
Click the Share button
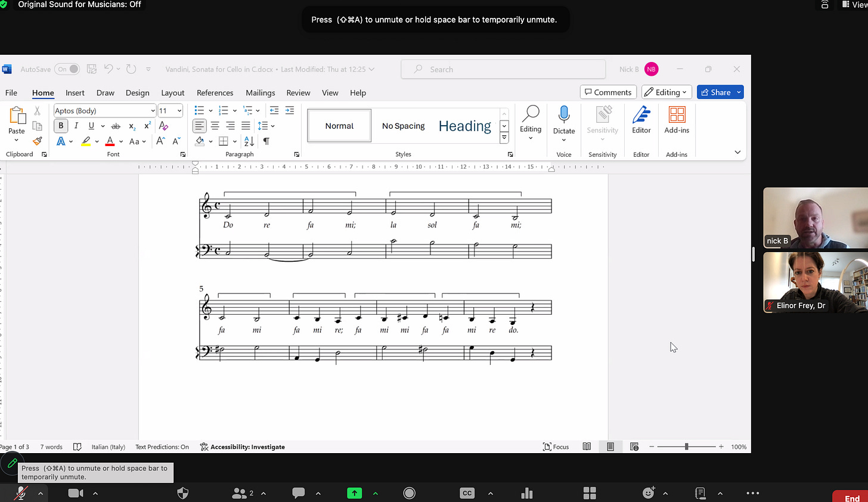click(715, 92)
